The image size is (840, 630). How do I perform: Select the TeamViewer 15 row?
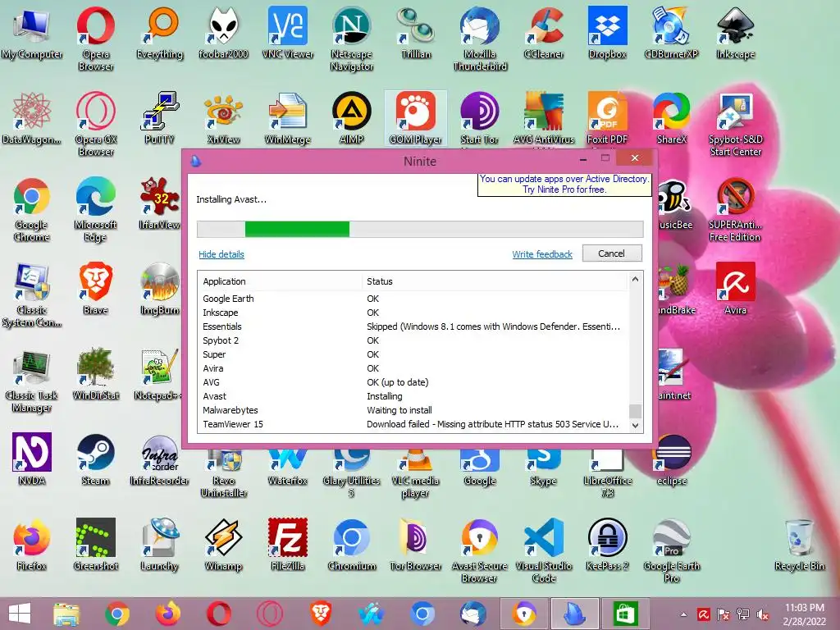point(413,424)
